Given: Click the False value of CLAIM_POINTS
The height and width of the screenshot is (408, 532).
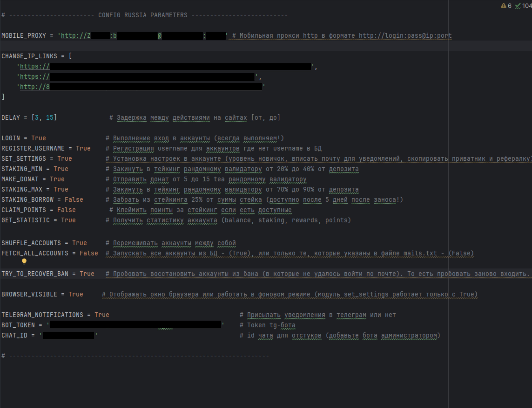Looking at the screenshot, I should tap(66, 210).
